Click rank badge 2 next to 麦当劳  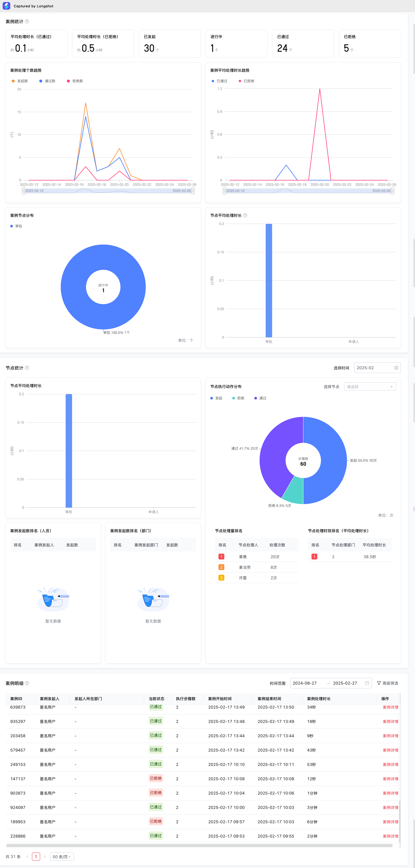221,567
